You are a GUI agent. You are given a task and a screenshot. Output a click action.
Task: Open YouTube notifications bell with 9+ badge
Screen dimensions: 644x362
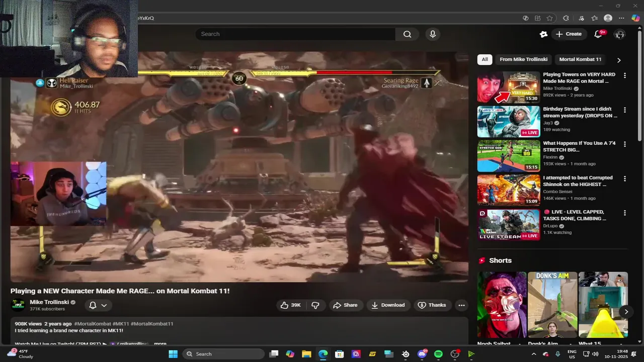click(x=598, y=34)
